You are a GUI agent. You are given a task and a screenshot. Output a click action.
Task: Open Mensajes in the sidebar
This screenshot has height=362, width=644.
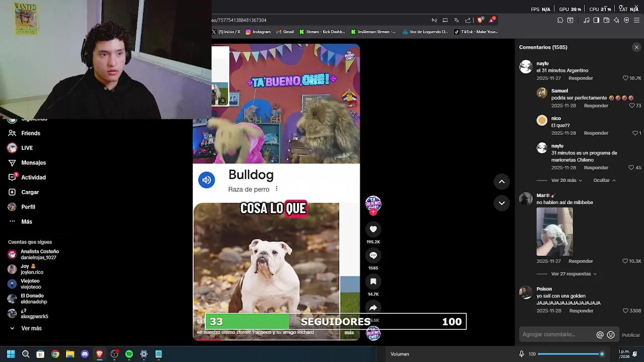coord(33,163)
